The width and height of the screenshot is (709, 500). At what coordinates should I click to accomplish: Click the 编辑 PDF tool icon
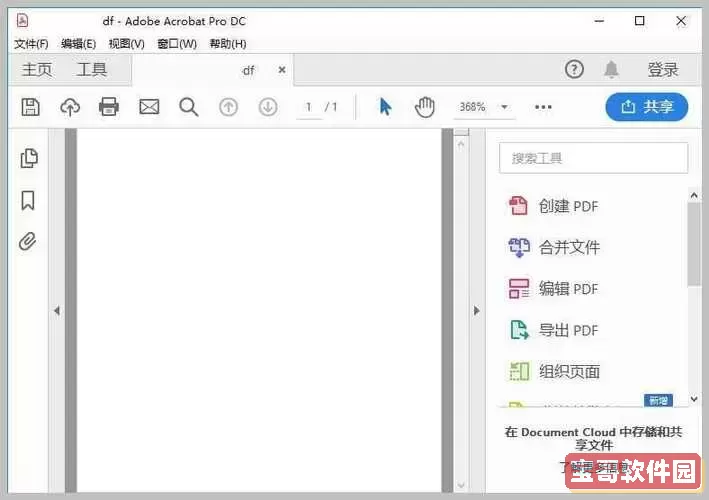519,288
